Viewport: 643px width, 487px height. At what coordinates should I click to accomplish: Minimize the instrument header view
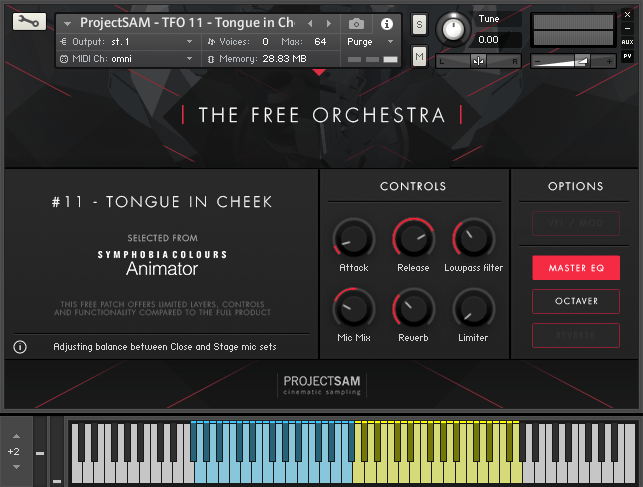coord(627,28)
